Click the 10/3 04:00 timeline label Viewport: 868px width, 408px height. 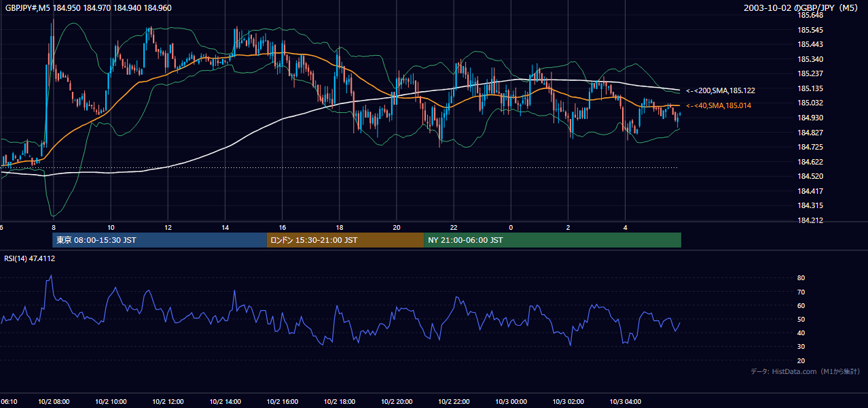625,402
